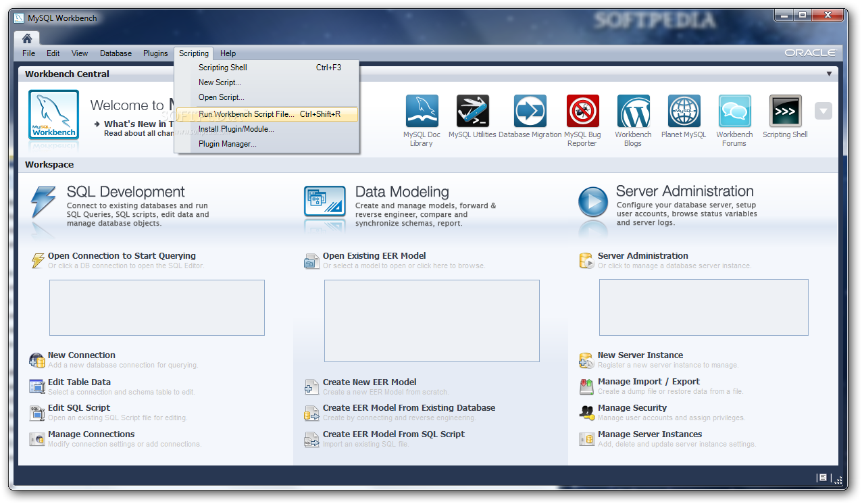Click Create EER Model From SQL Script link
This screenshot has height=504, width=862.
(394, 434)
